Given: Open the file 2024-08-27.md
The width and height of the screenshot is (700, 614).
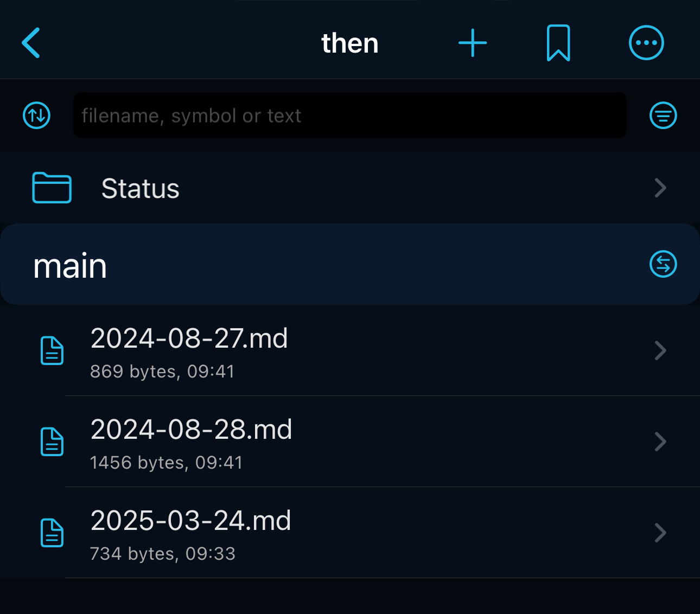Looking at the screenshot, I should pos(350,350).
